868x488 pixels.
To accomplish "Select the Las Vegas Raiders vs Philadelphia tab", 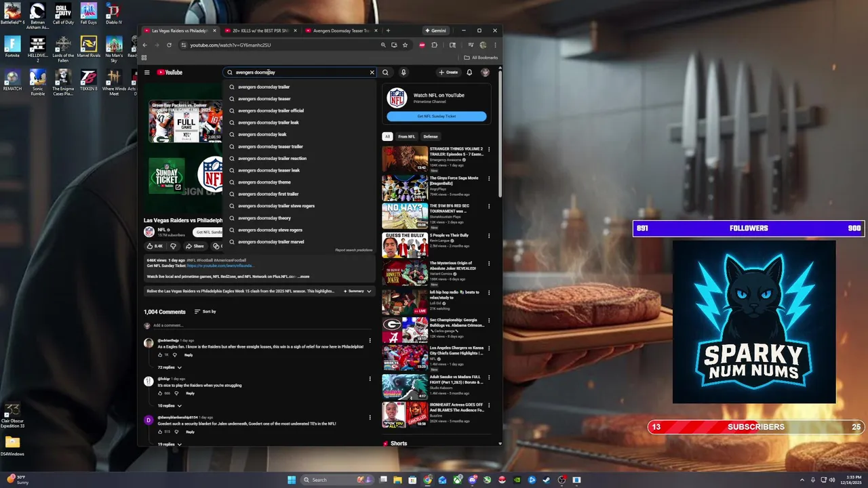I will click(179, 30).
